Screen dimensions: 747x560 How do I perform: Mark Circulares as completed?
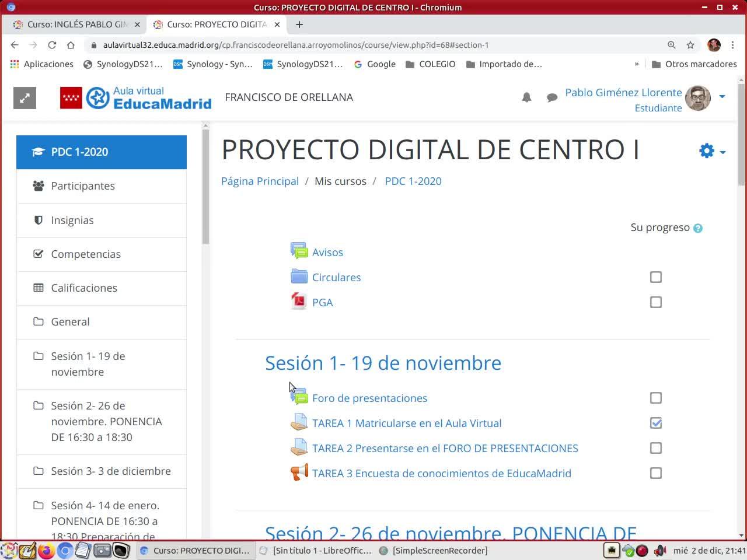point(656,277)
